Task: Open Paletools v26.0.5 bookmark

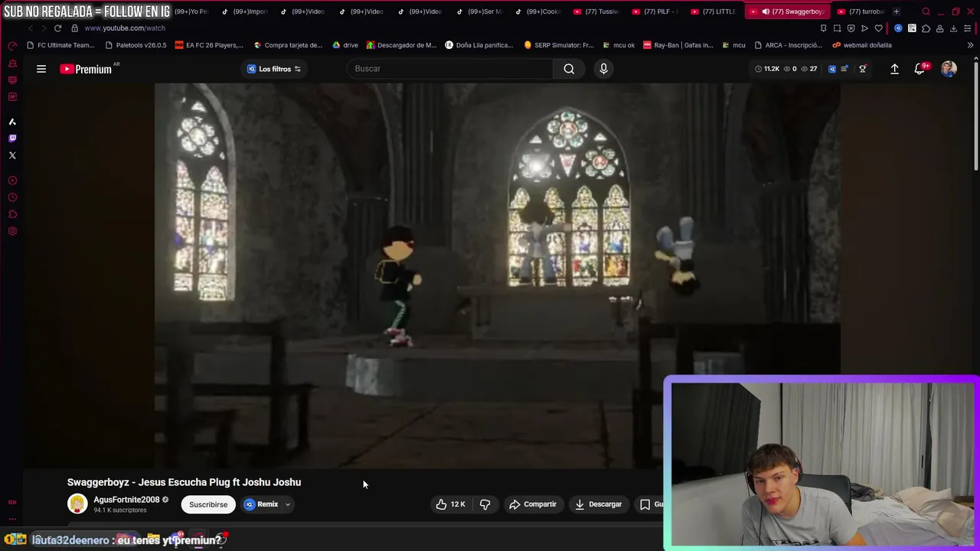Action: [136, 45]
